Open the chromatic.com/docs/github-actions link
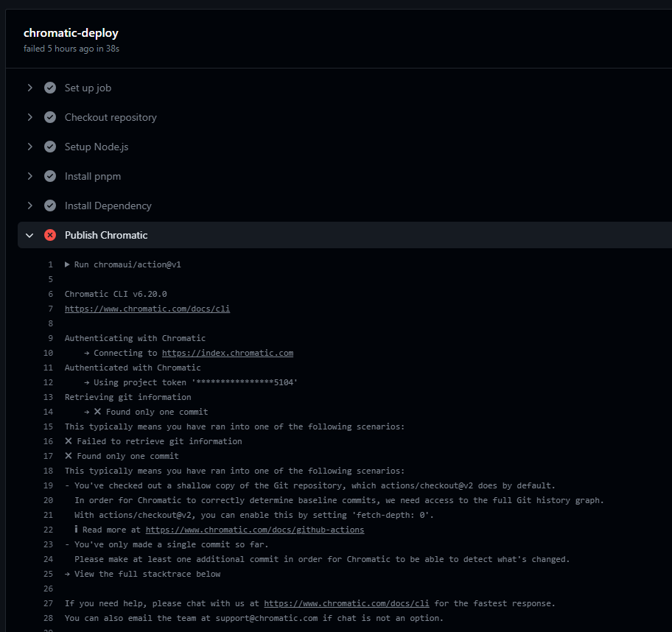The width and height of the screenshot is (672, 632). [x=254, y=530]
